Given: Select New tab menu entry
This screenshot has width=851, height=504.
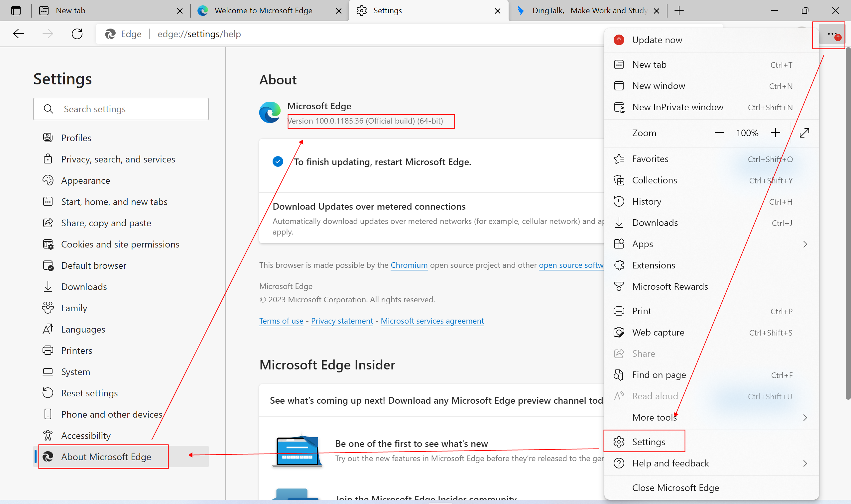Looking at the screenshot, I should (x=712, y=64).
